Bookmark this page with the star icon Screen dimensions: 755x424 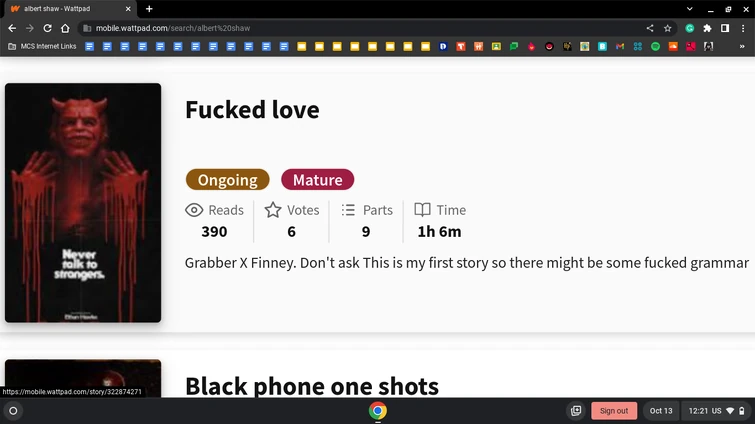(x=667, y=28)
